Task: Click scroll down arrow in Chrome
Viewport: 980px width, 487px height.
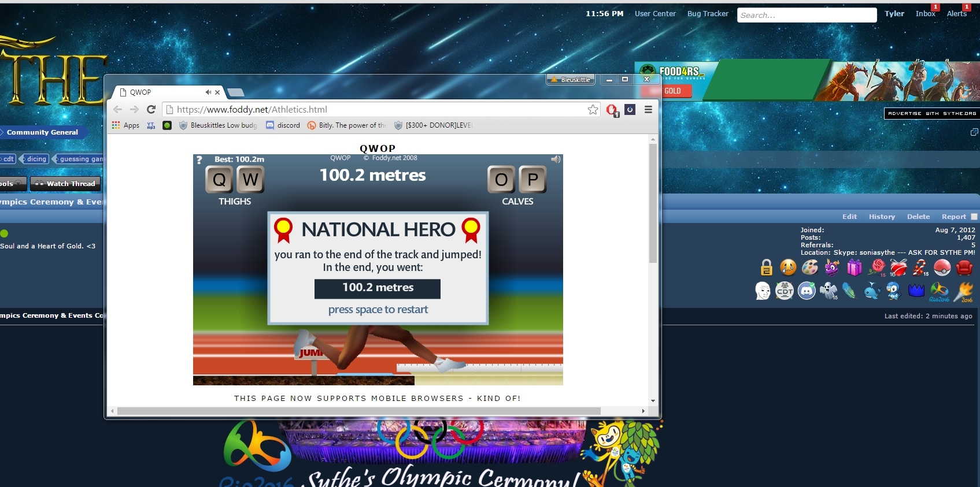Action: click(x=653, y=401)
